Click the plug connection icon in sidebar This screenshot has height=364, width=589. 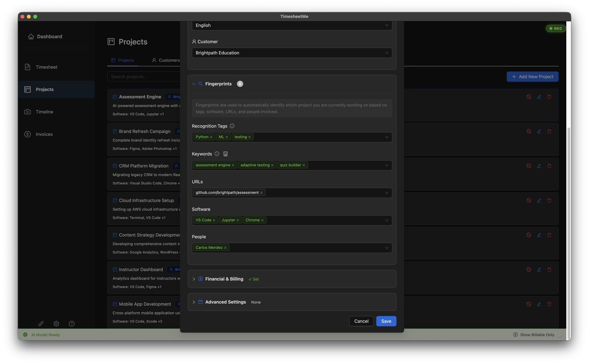41,324
